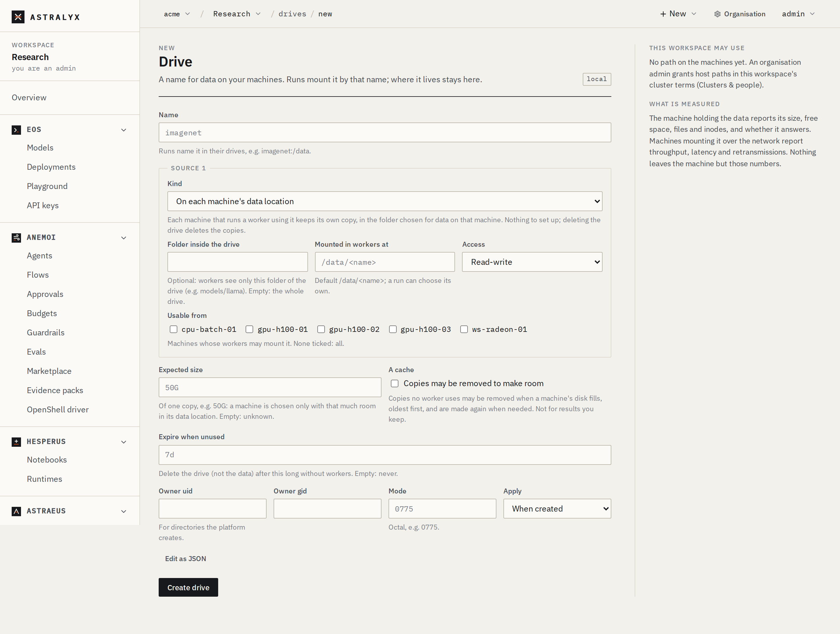Viewport: 840px width, 634px height.
Task: Go to Models in the sidebar
Action: click(x=40, y=148)
